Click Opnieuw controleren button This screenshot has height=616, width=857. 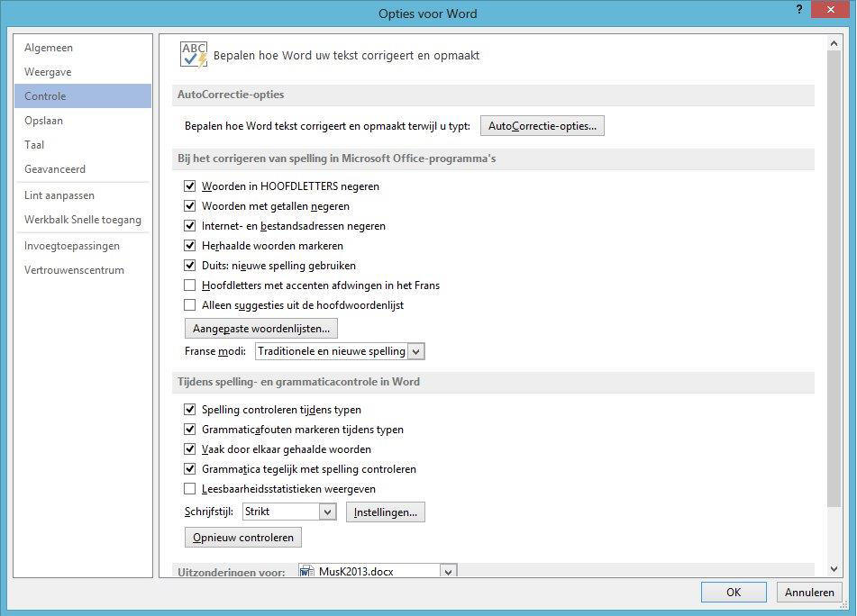click(x=243, y=538)
